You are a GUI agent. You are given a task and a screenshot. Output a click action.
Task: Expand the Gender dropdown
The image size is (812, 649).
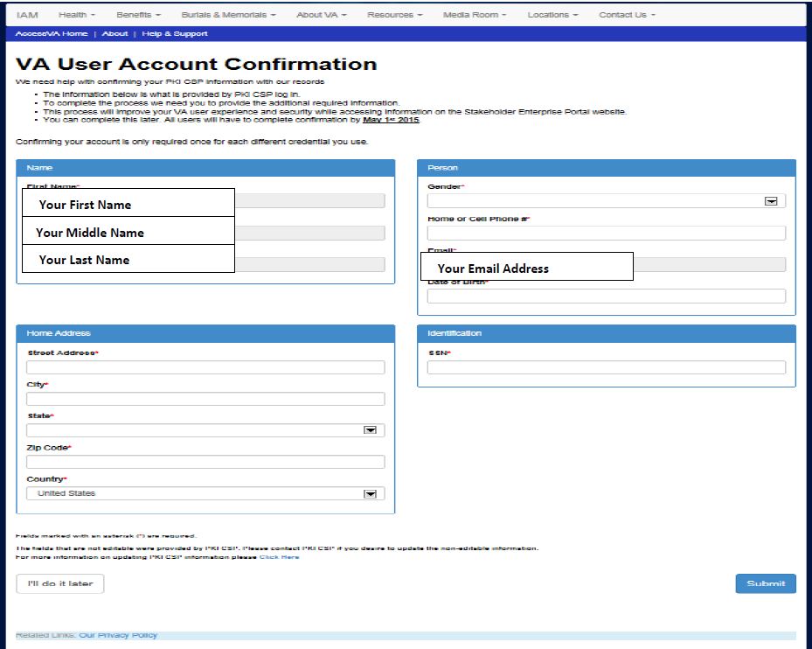click(606, 201)
